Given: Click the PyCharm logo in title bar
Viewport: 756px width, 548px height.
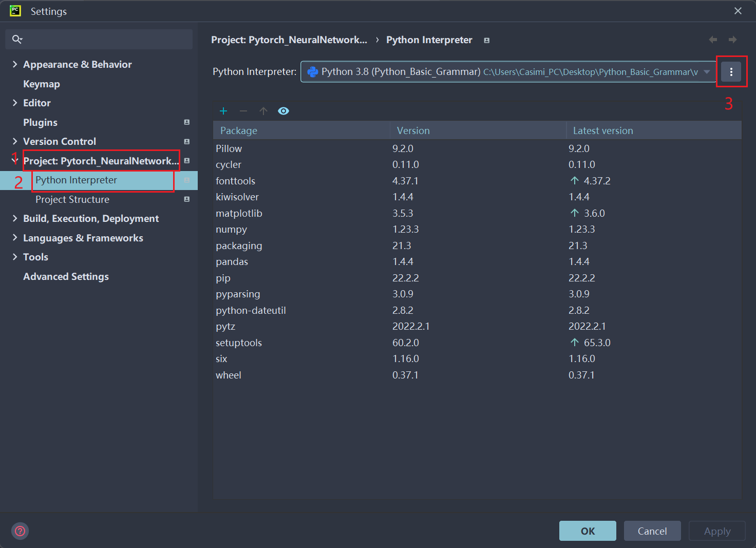Looking at the screenshot, I should [x=15, y=11].
